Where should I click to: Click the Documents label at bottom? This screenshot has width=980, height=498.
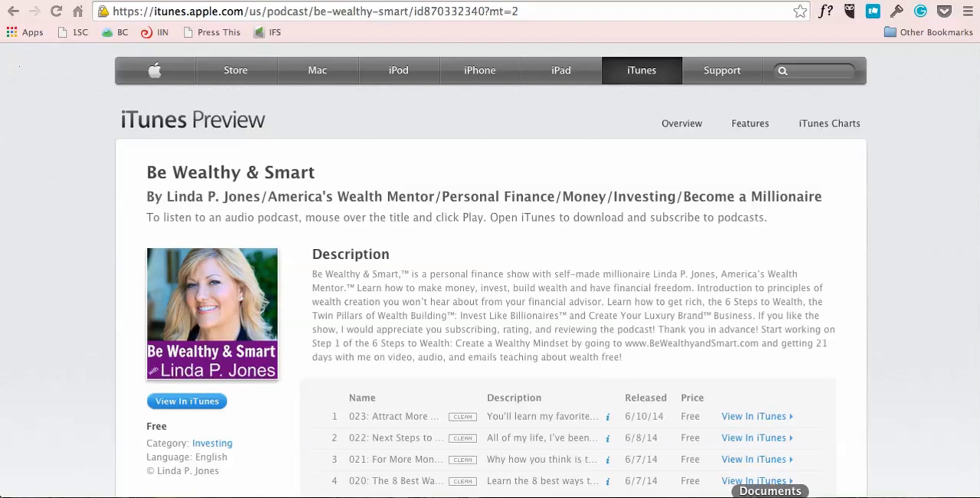[770, 491]
